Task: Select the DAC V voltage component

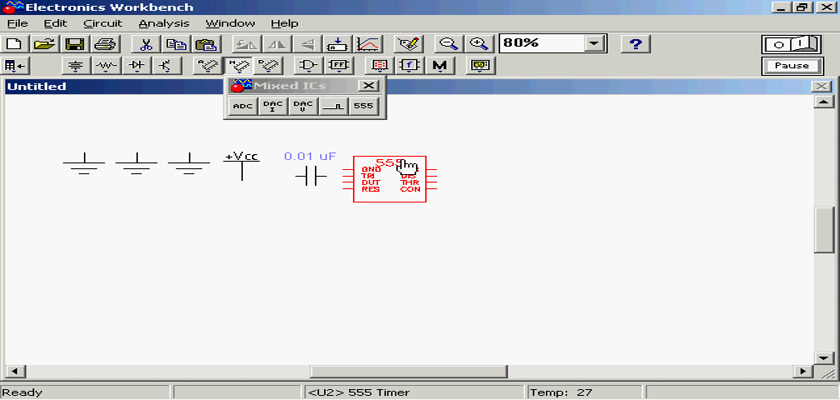Action: coord(303,107)
